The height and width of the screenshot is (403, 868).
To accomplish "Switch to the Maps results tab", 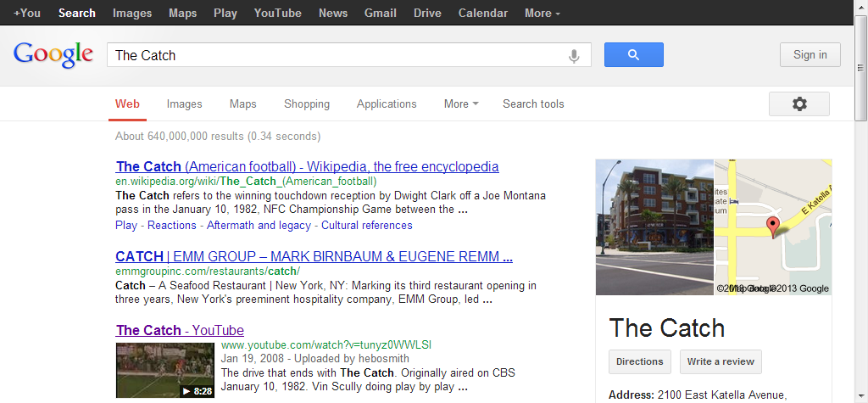I will click(x=243, y=104).
